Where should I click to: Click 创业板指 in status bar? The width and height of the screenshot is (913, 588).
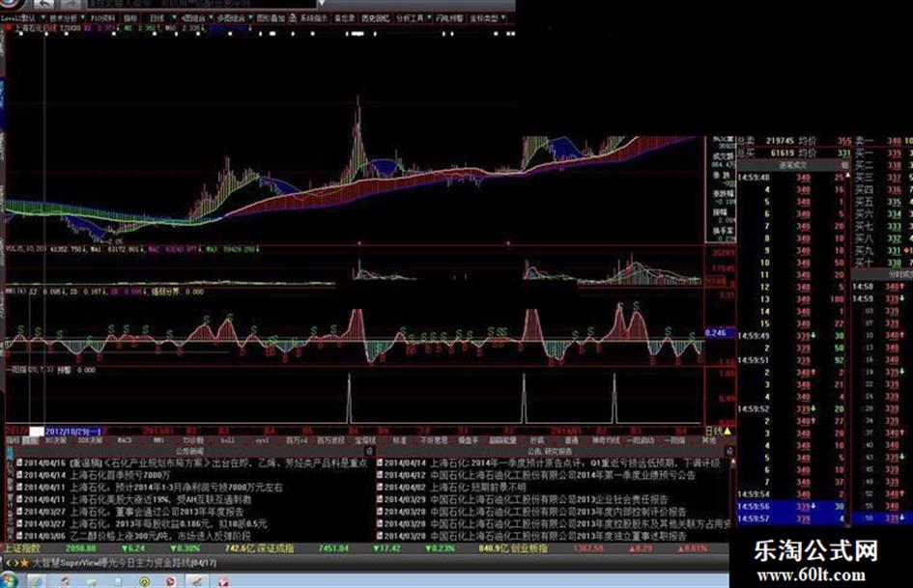(x=528, y=548)
